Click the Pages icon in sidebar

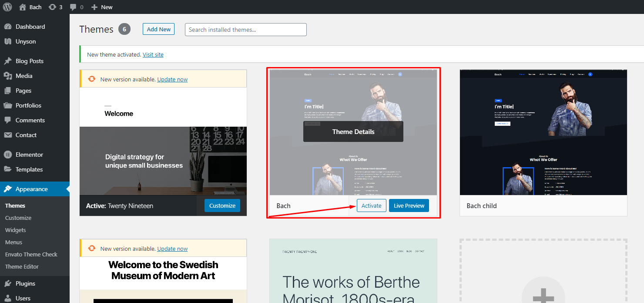click(x=8, y=91)
